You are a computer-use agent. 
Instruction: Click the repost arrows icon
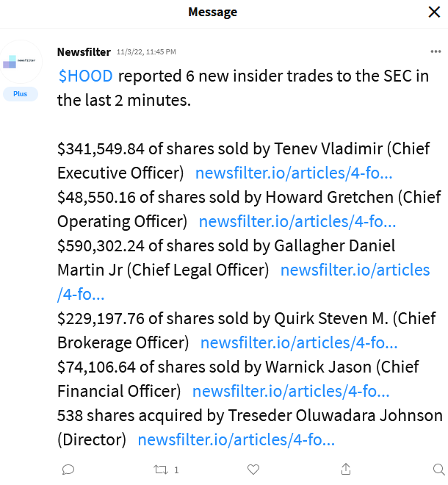click(x=160, y=469)
